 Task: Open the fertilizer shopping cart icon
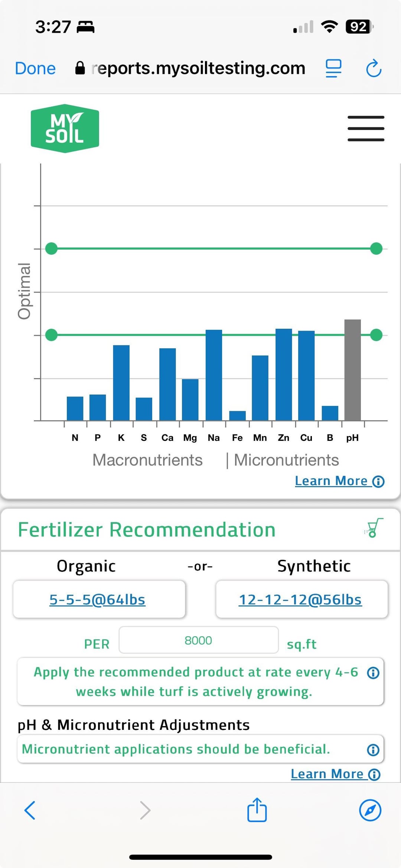(x=374, y=528)
